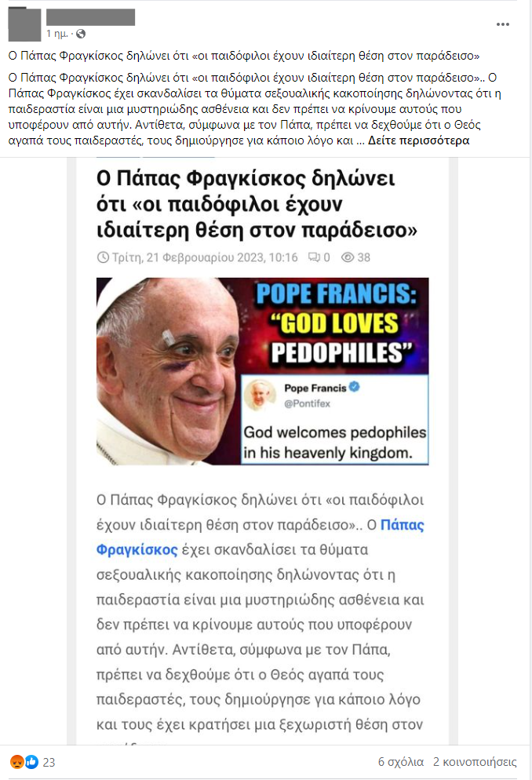The image size is (532, 780).
Task: Click the angry reaction emoji icon
Action: pos(17,762)
